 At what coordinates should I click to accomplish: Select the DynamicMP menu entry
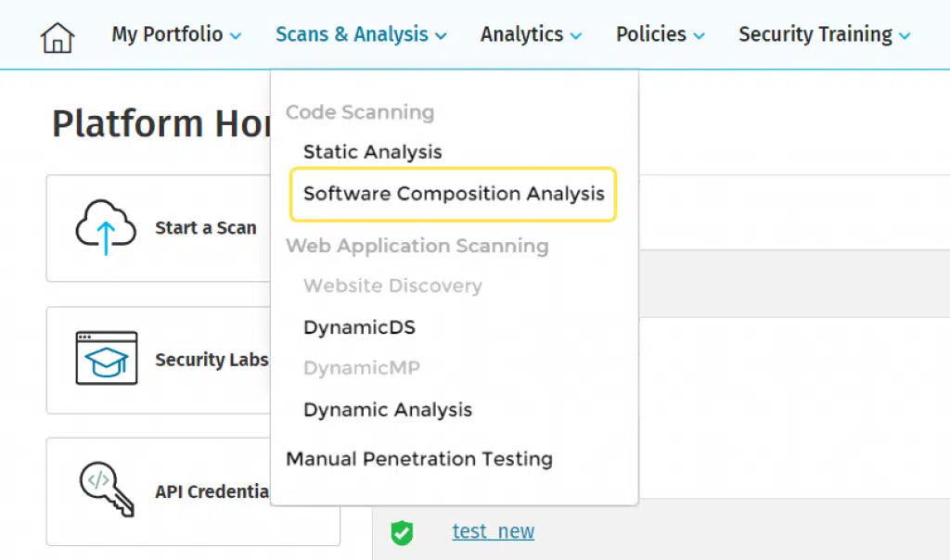pyautogui.click(x=362, y=367)
